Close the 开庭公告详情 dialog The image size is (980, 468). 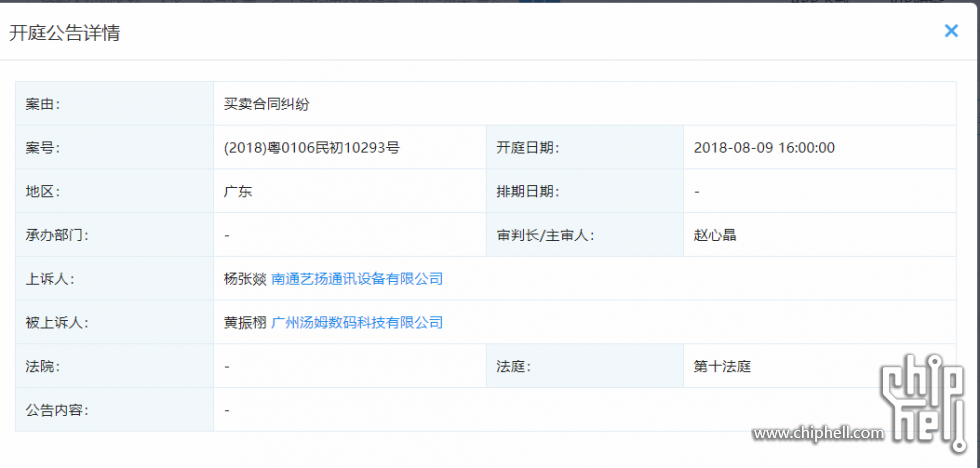tap(951, 31)
